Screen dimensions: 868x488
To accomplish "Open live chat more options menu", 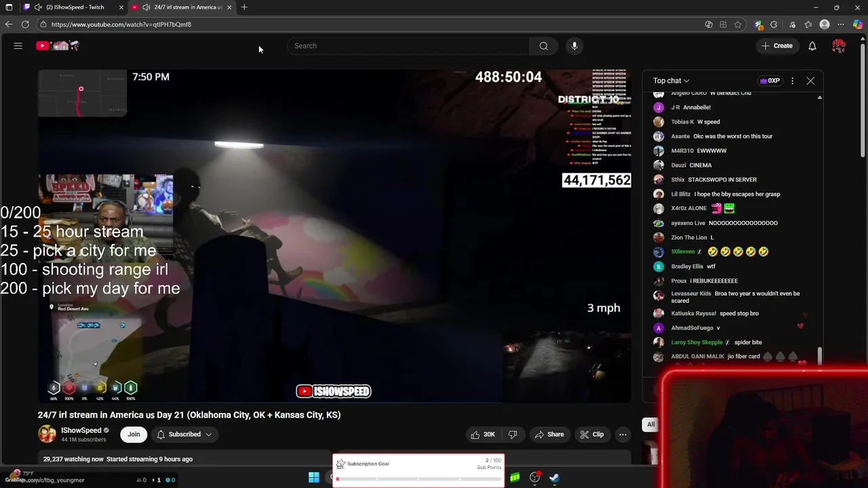I will pos(792,81).
